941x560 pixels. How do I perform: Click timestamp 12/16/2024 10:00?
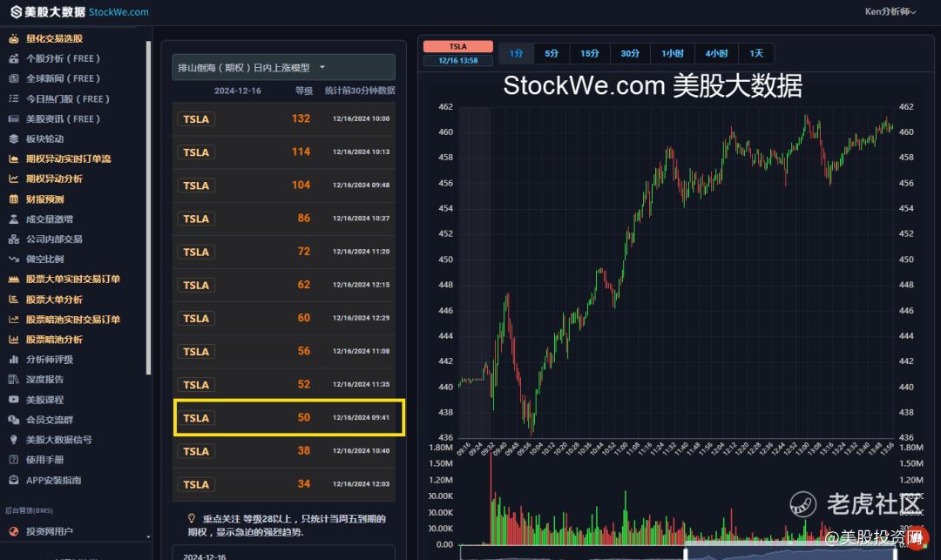pos(362,118)
